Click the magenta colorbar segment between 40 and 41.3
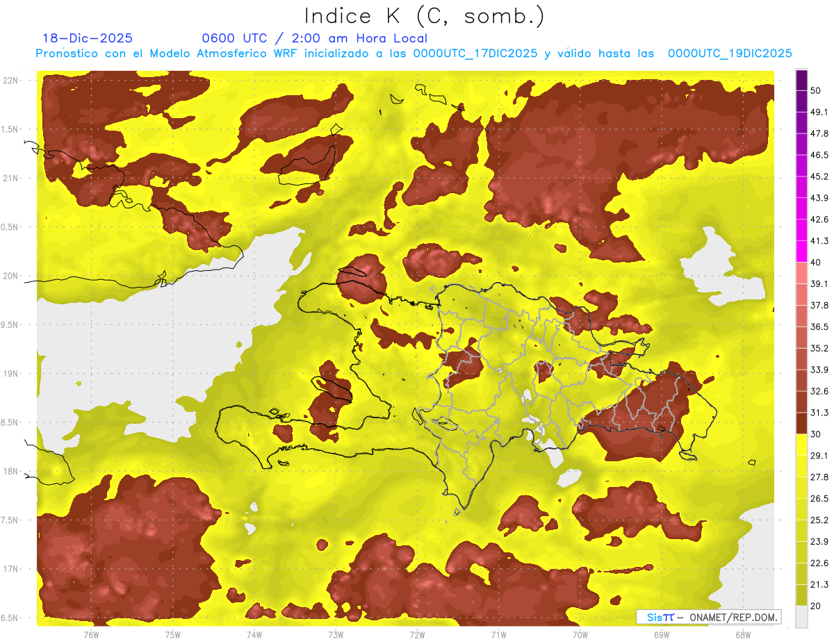Viewport: 834px width, 644px height. point(801,251)
